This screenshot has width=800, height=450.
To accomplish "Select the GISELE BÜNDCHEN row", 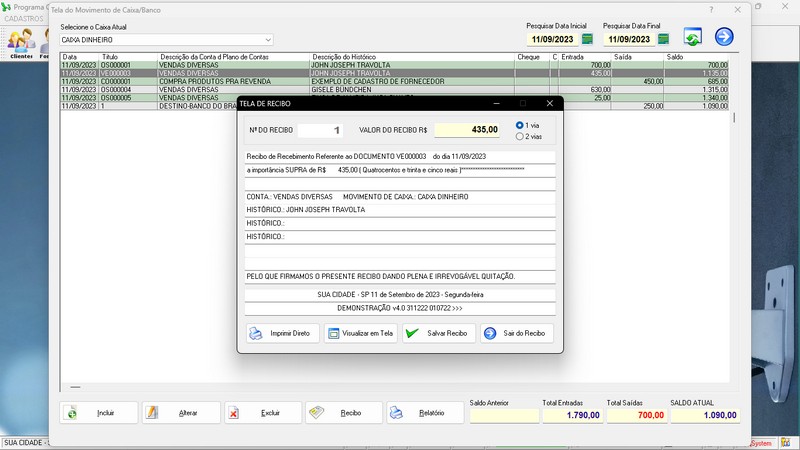I will [x=394, y=90].
